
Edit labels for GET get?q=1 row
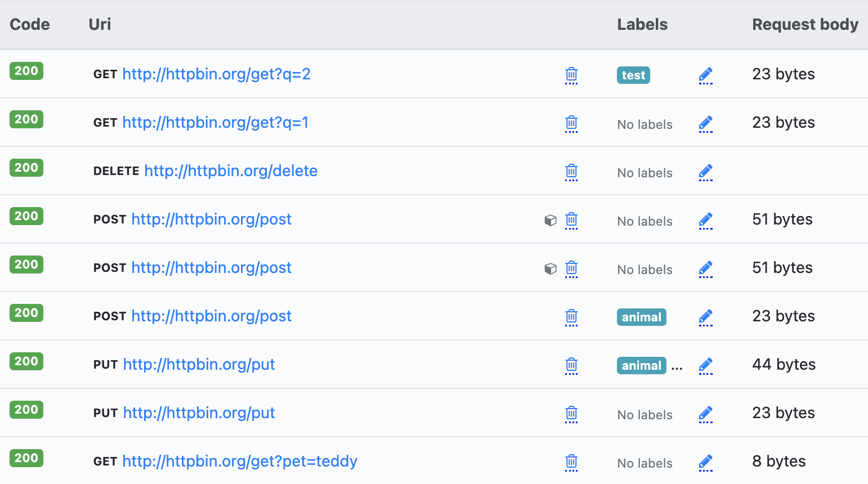705,123
